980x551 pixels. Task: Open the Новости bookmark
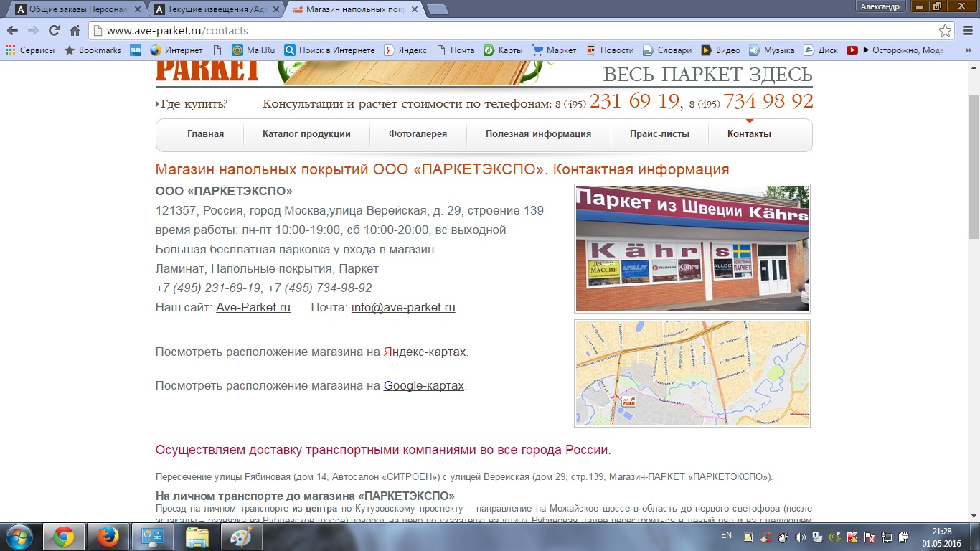(x=610, y=50)
